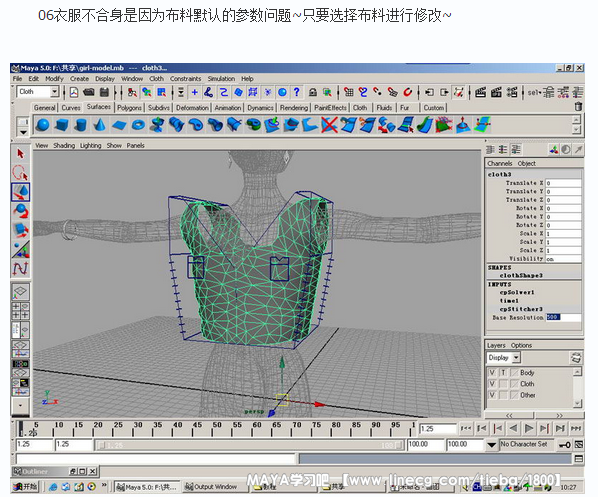Toggle visibility of Body layer

point(492,373)
